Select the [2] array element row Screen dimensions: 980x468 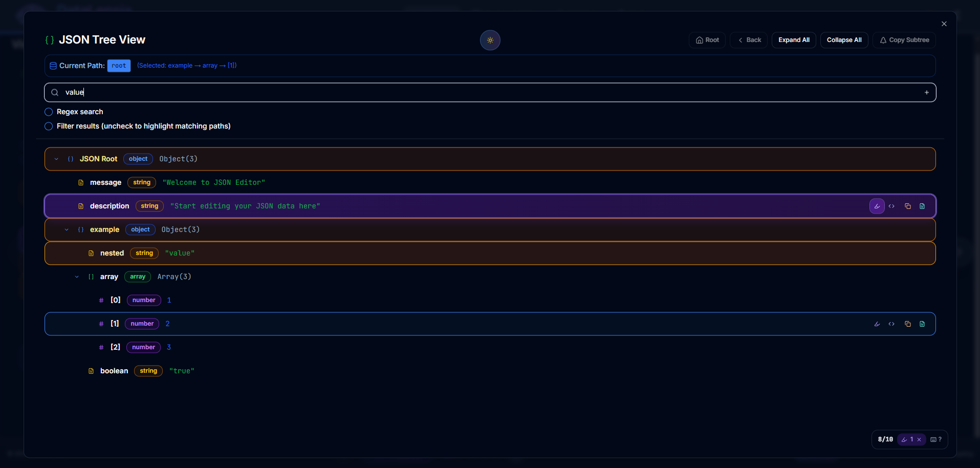(x=490, y=348)
